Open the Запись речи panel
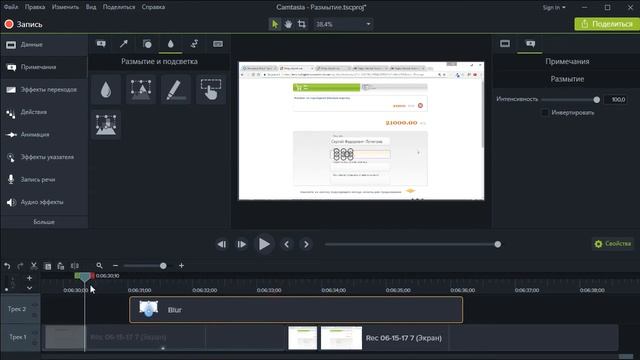Screen dimensions: 640x360 click(x=44, y=180)
